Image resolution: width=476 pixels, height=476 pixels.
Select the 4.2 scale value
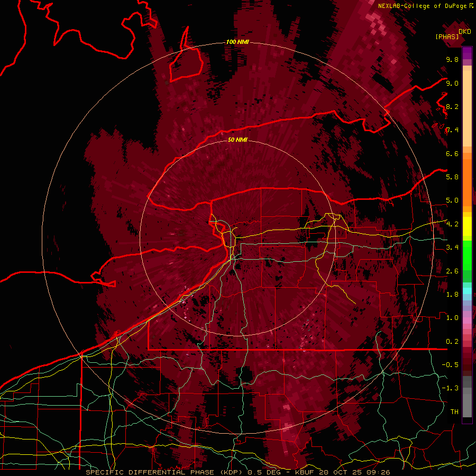pyautogui.click(x=452, y=224)
